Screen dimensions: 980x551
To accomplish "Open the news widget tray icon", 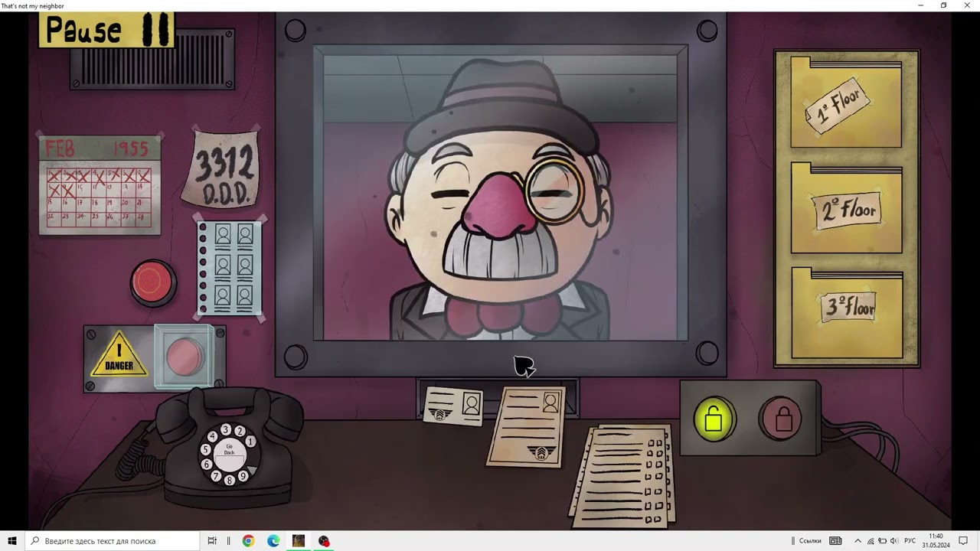I will (x=836, y=541).
